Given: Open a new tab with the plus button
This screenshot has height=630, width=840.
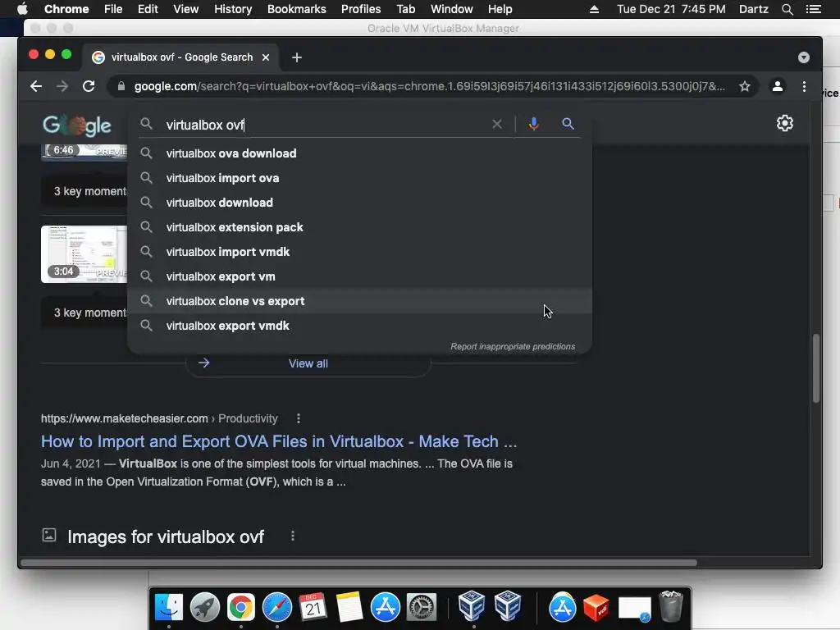Looking at the screenshot, I should click(x=297, y=57).
